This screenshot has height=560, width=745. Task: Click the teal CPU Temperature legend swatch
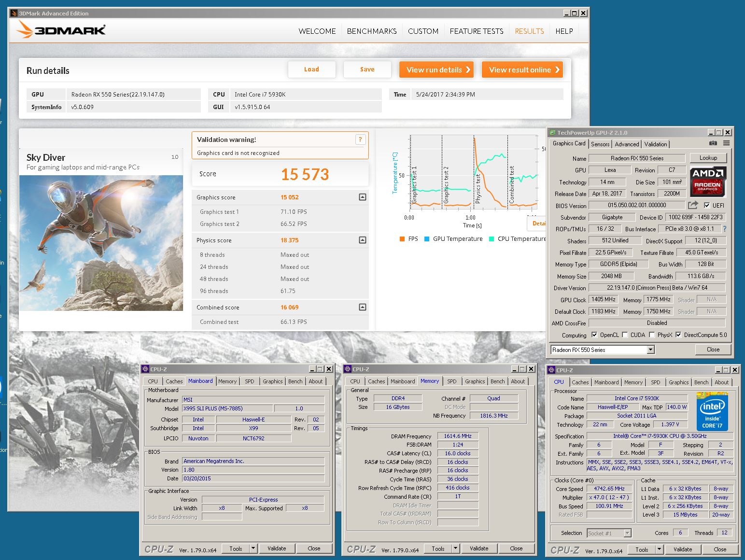(x=492, y=239)
